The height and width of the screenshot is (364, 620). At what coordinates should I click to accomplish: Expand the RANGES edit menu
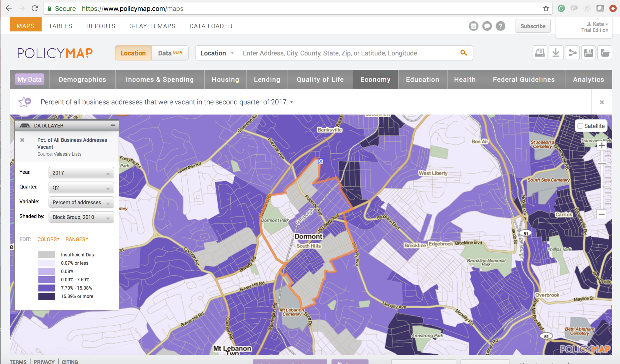77,239
